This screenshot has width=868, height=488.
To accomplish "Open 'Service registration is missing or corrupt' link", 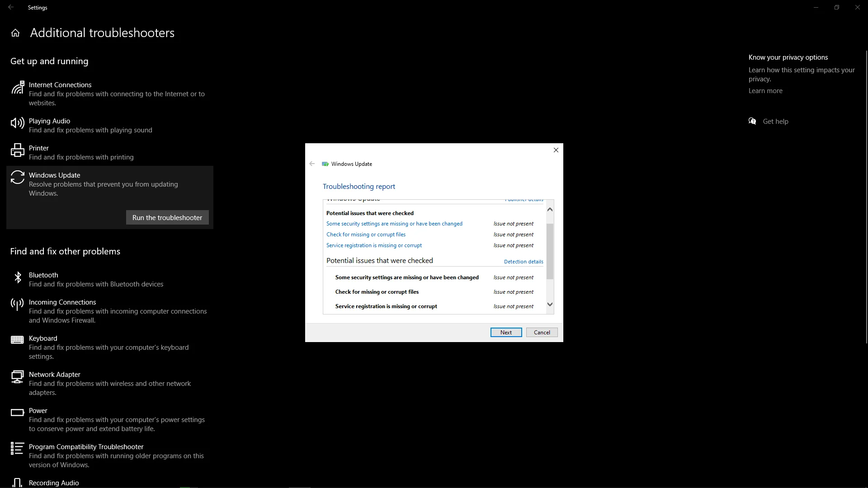I will (374, 245).
